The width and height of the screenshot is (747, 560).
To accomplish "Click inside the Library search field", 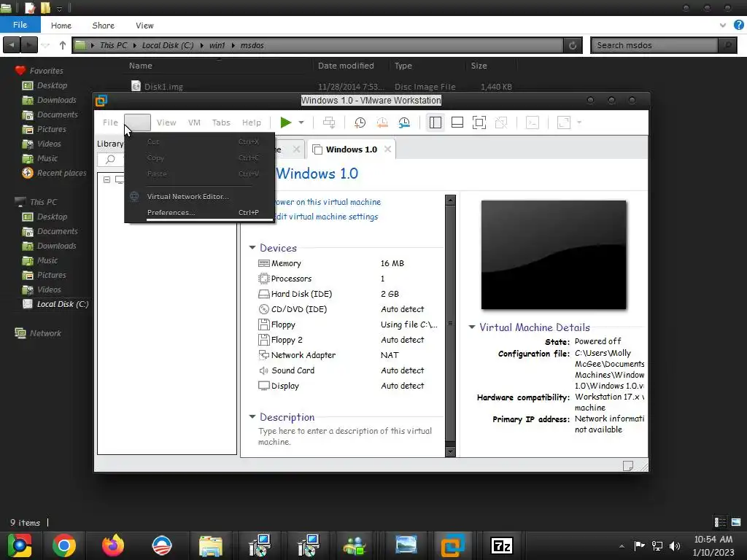I will [x=111, y=159].
